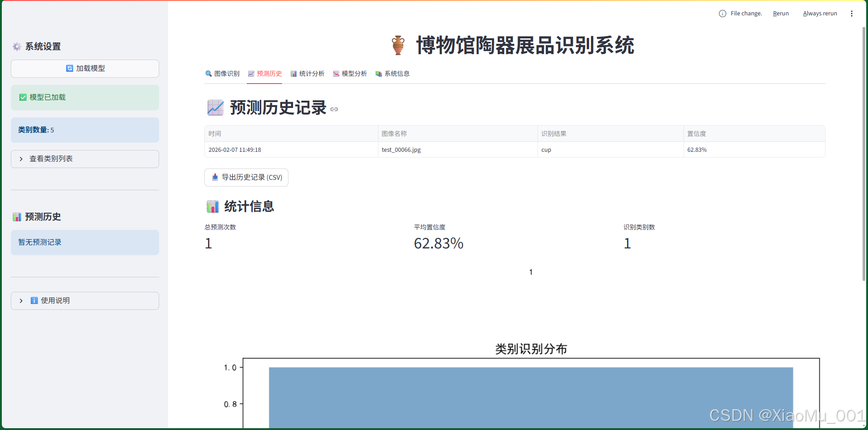868x430 pixels.
Task: Click the magnifier icon on 图像识别 tab
Action: [x=208, y=73]
